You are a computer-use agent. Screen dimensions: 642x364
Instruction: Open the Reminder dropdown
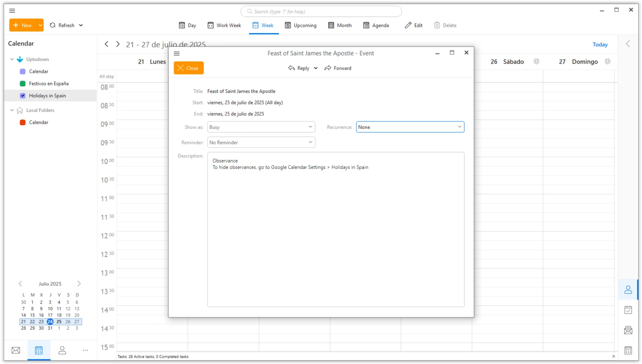point(261,142)
